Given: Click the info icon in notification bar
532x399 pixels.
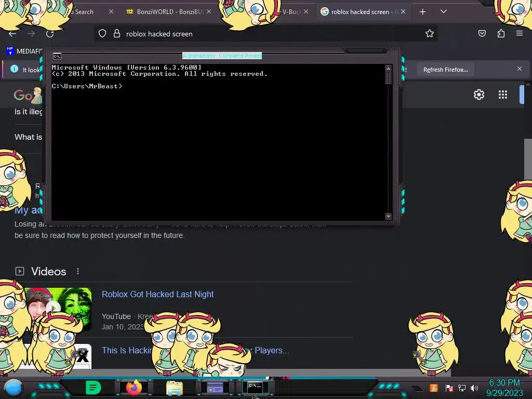Looking at the screenshot, I should 14,69.
